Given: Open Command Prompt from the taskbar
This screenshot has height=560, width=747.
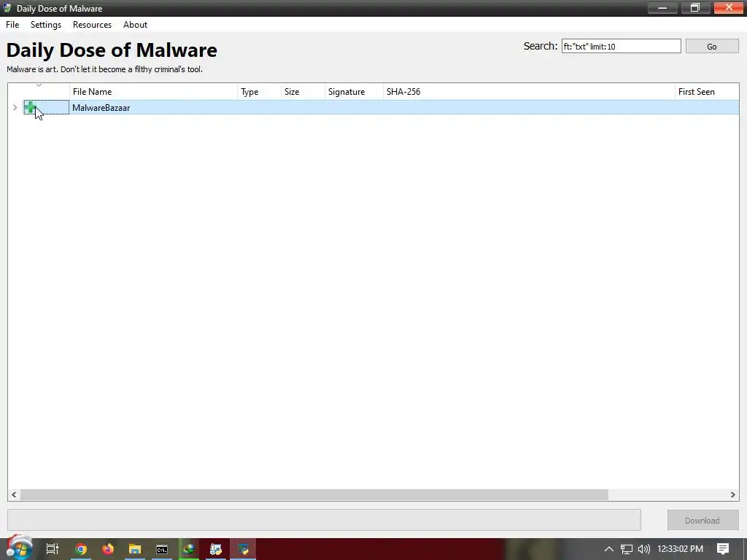Looking at the screenshot, I should point(162,549).
